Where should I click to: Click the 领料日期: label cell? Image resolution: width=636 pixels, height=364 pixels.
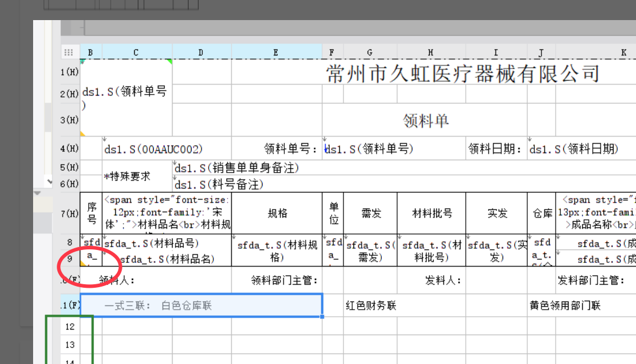(496, 148)
